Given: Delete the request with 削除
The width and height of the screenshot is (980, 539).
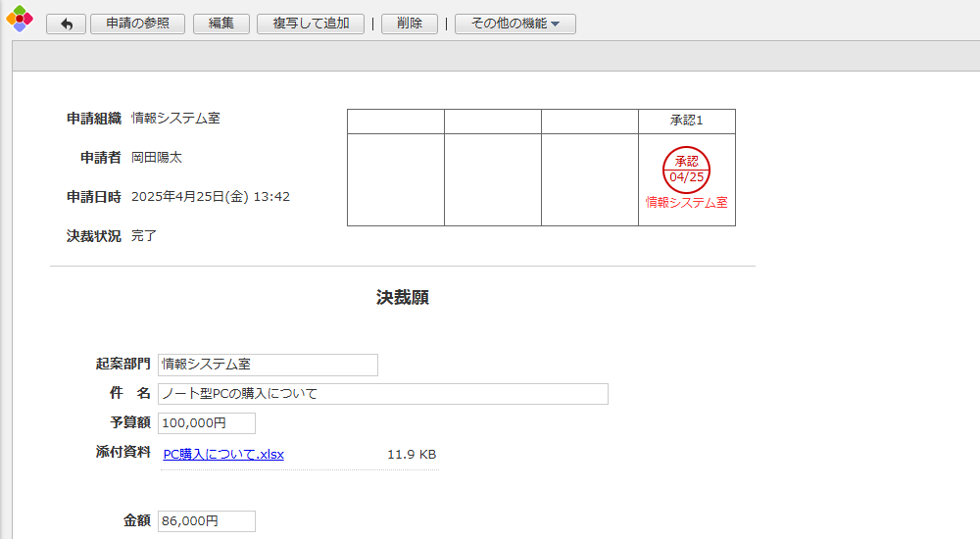Looking at the screenshot, I should [x=410, y=24].
